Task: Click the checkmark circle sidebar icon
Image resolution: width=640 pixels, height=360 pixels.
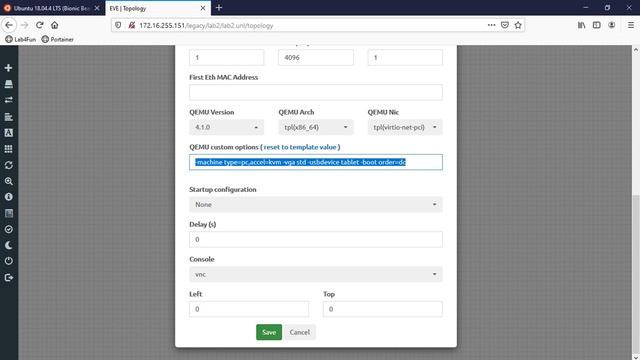Action: pos(9,229)
